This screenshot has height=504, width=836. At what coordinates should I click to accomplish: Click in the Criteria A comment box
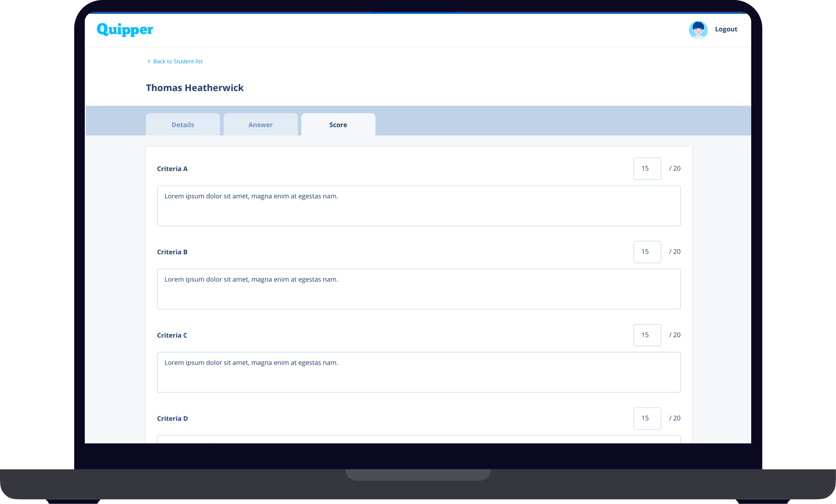418,206
